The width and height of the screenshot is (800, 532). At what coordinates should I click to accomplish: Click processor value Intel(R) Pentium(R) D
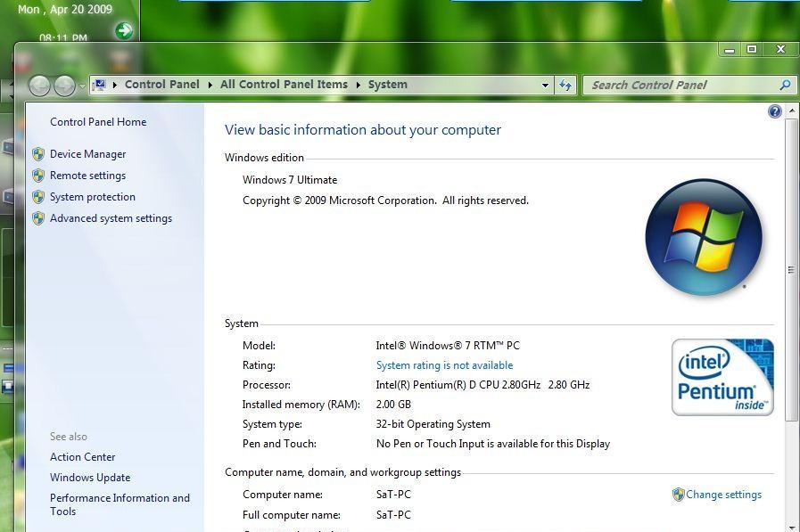click(482, 385)
